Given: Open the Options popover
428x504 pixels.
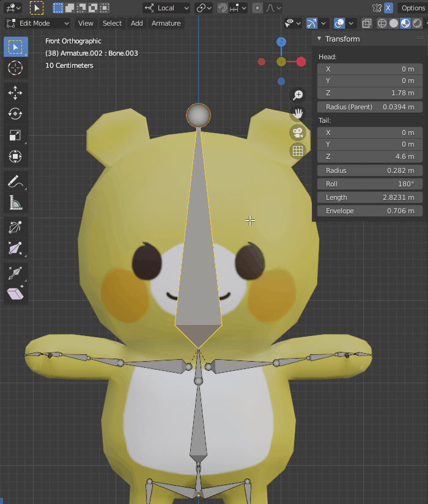Looking at the screenshot, I should click(x=413, y=8).
